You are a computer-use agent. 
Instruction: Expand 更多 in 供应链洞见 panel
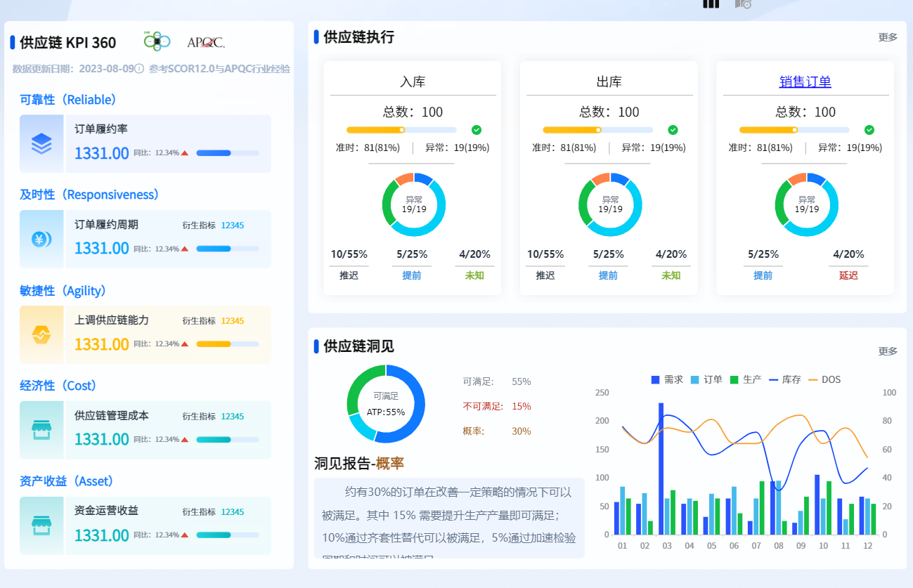[888, 351]
